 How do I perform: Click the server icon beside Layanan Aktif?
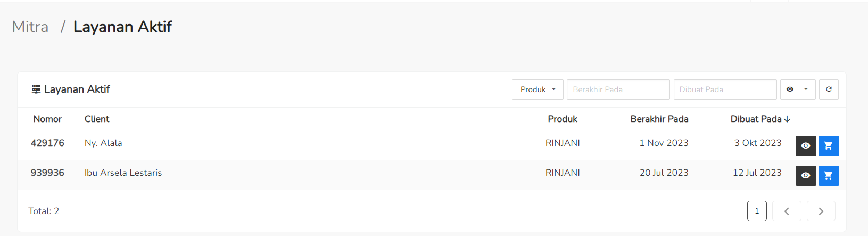(x=36, y=89)
